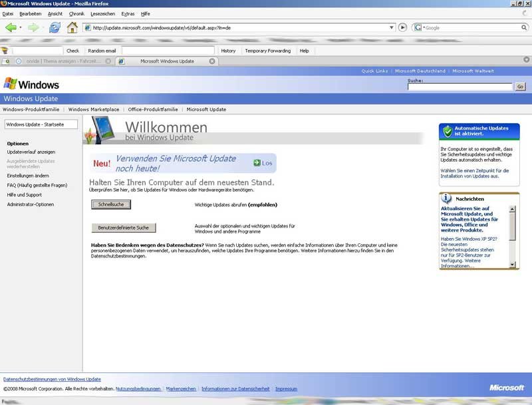This screenshot has height=405, width=532.
Task: Expand the address bar history dropdown arrow
Action: (x=391, y=27)
